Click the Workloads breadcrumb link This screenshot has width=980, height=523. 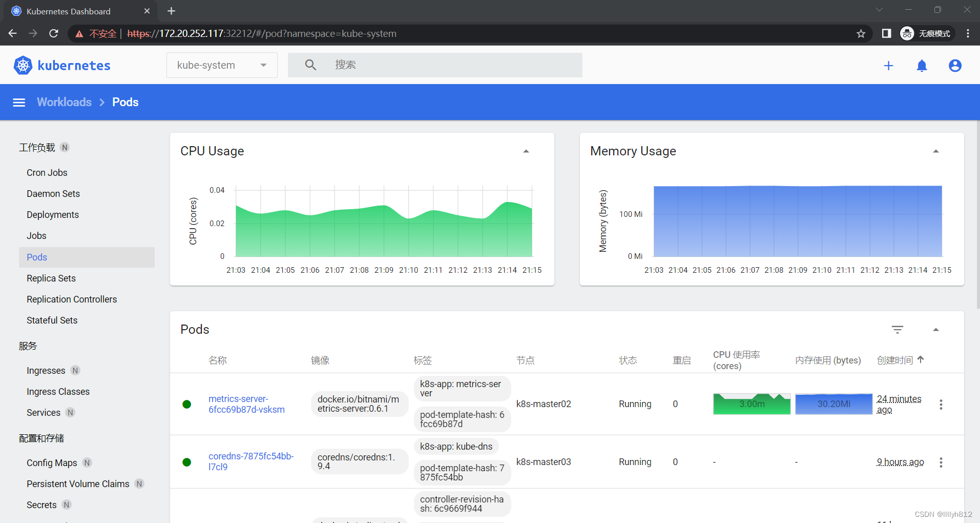[x=64, y=102]
